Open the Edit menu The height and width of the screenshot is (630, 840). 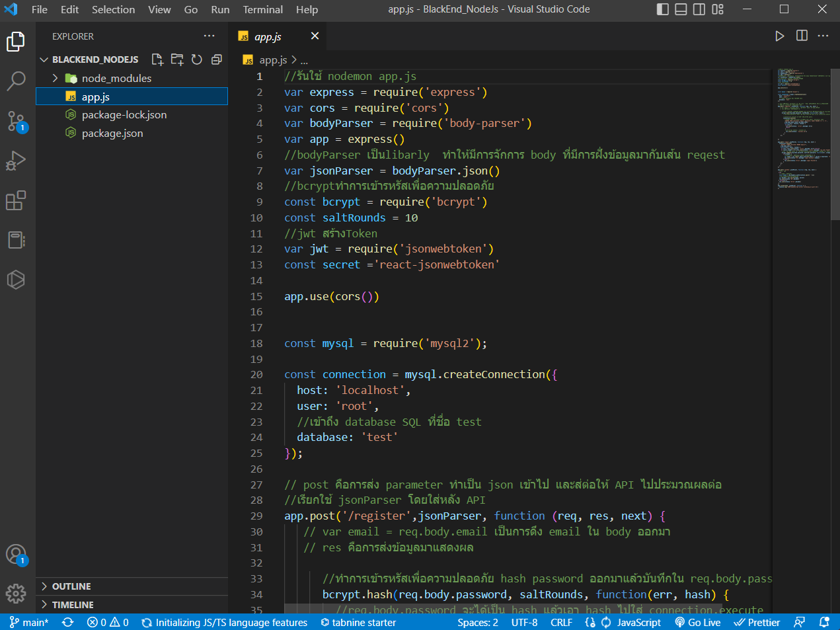pos(69,9)
